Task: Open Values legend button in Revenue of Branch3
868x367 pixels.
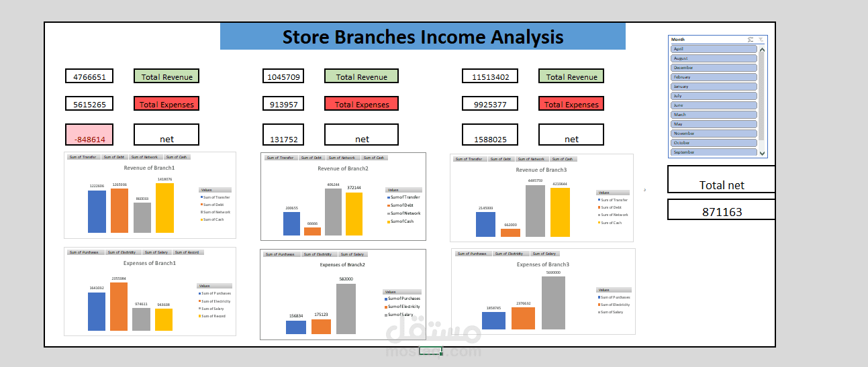Action: pyautogui.click(x=612, y=193)
